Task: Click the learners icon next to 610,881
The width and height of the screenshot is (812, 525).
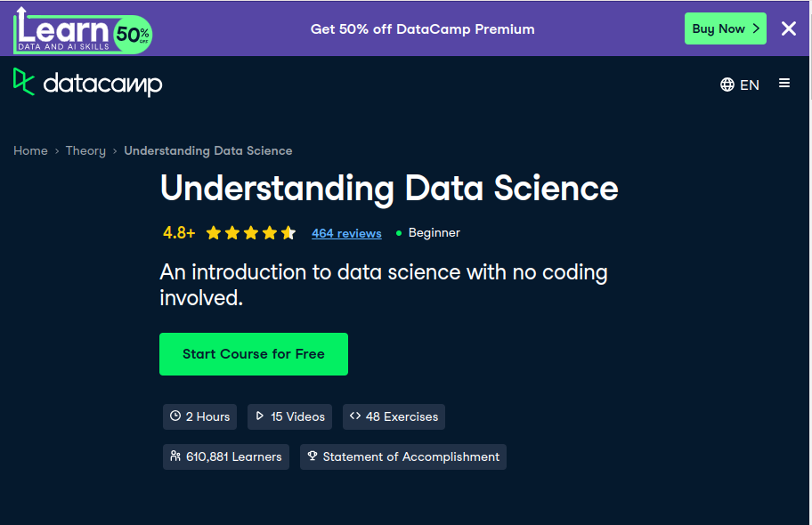Action: [175, 456]
